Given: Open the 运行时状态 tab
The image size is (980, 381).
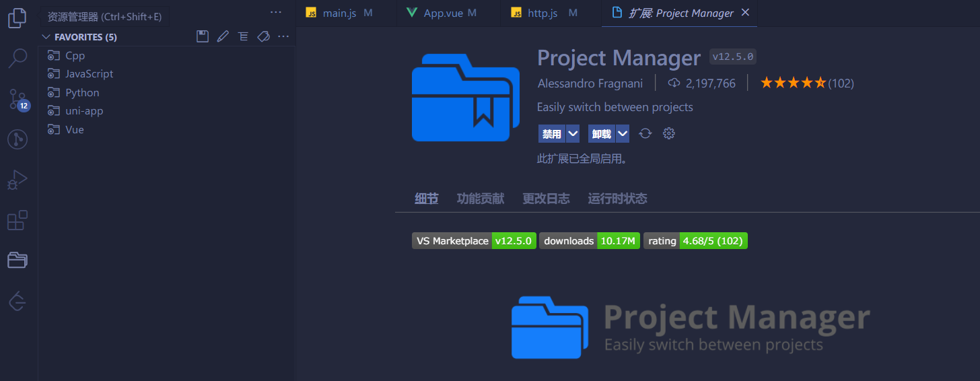Looking at the screenshot, I should pyautogui.click(x=617, y=199).
